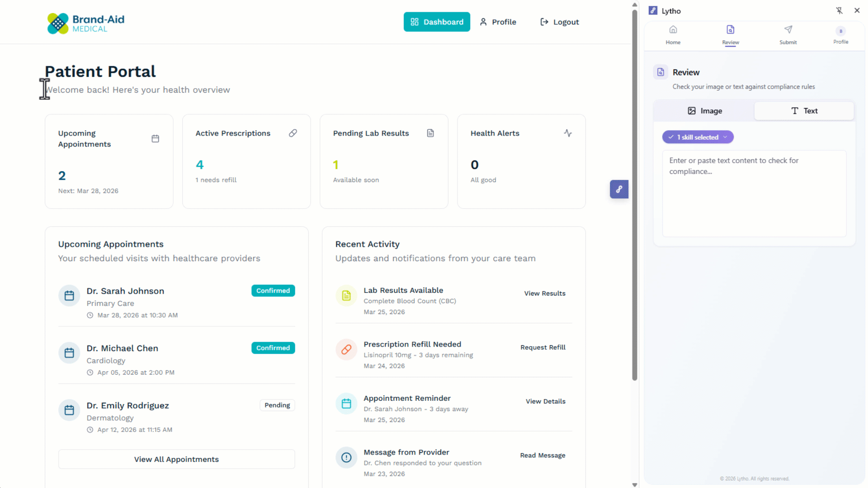Click the Message from Provider alert icon
868x488 pixels.
[x=346, y=457]
